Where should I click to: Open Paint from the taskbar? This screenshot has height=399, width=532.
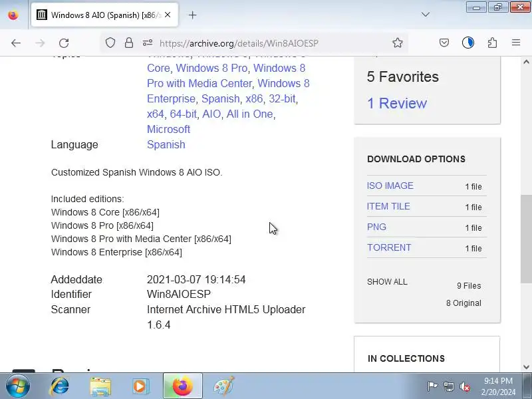[224, 386]
